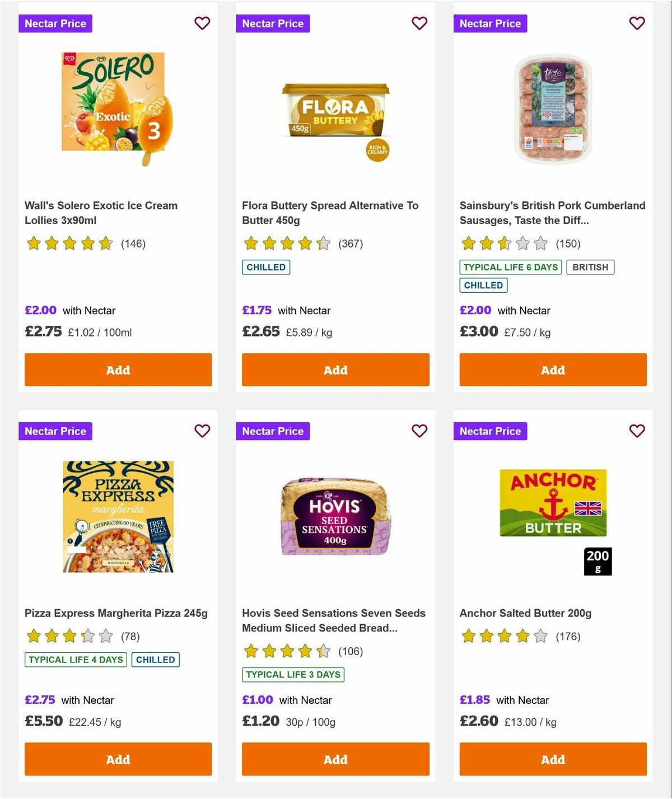Favorite the Anchor Salted Butter 200g
This screenshot has width=672, height=799.
636,431
